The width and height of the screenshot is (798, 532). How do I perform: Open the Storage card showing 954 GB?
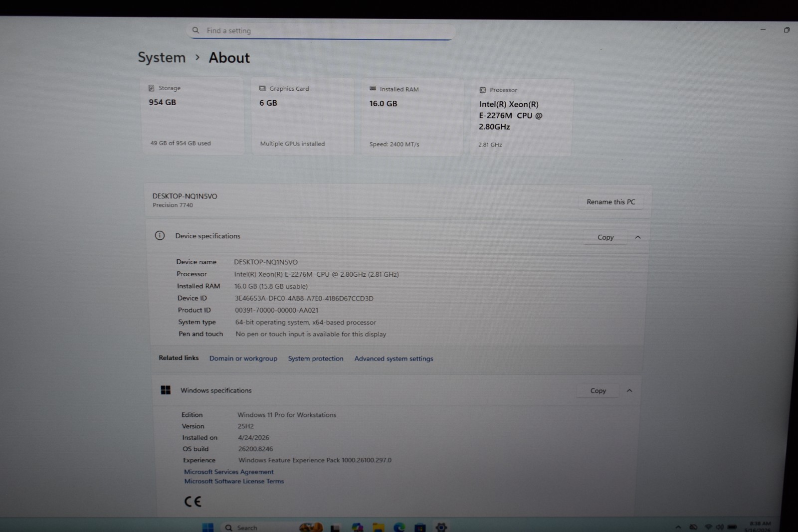193,116
